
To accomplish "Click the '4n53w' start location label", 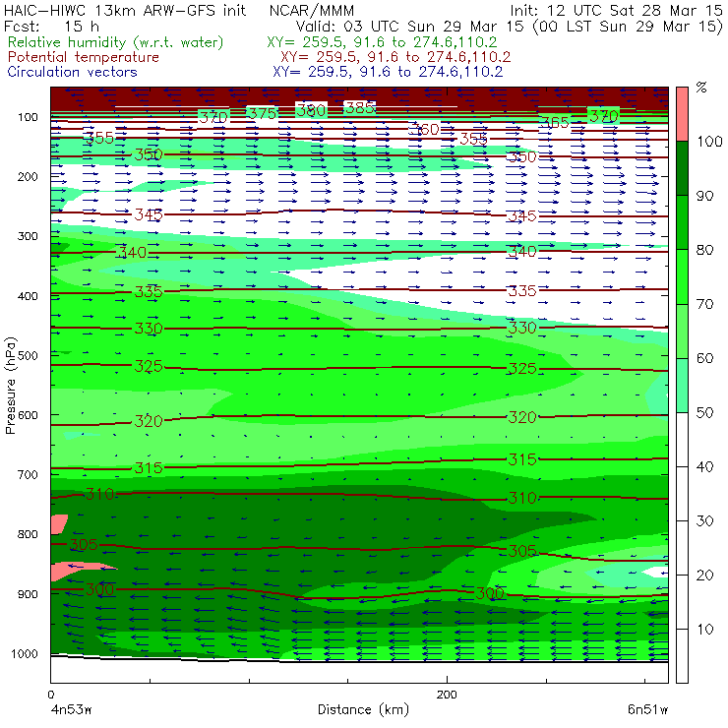I will pos(71,709).
